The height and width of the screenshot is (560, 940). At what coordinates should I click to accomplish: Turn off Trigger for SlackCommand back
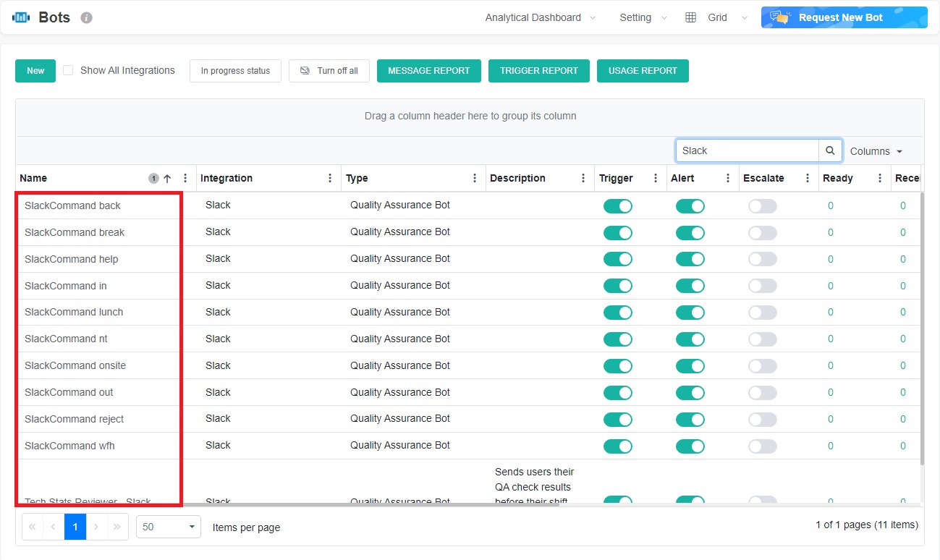617,206
